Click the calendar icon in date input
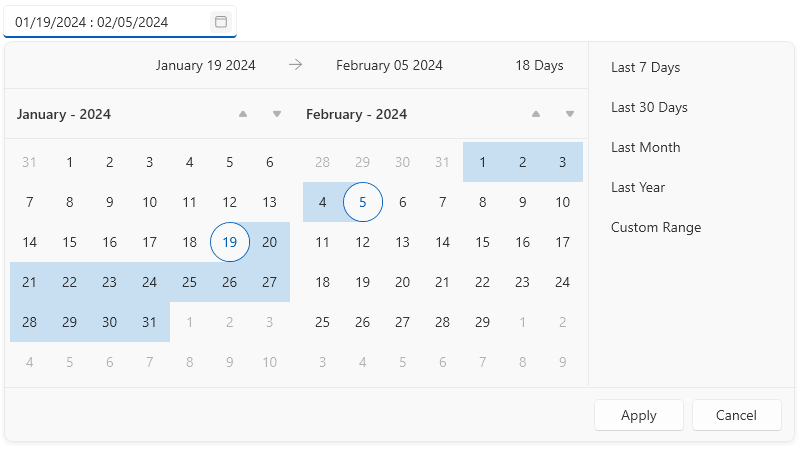Viewport: 804px width, 450px height. (x=221, y=21)
